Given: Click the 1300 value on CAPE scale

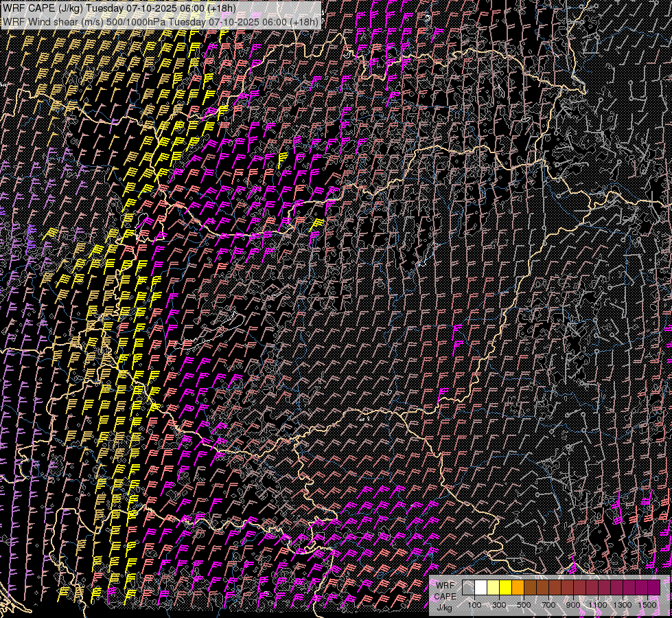Looking at the screenshot, I should tap(623, 605).
